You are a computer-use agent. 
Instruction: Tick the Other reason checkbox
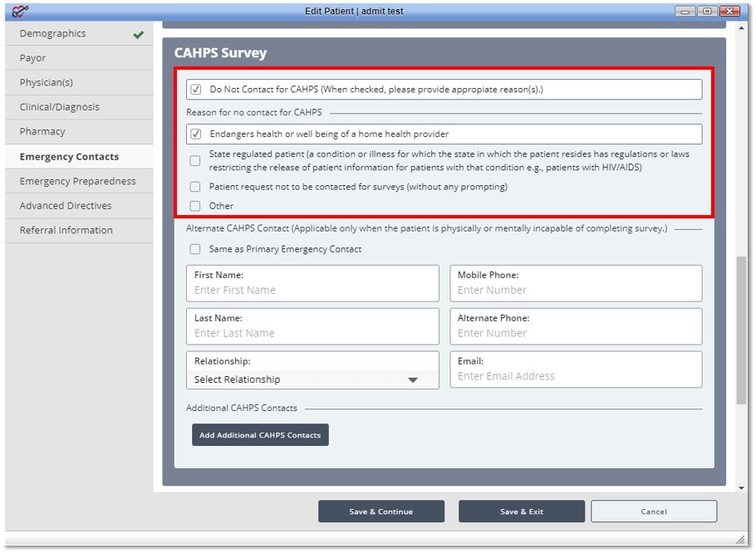195,206
